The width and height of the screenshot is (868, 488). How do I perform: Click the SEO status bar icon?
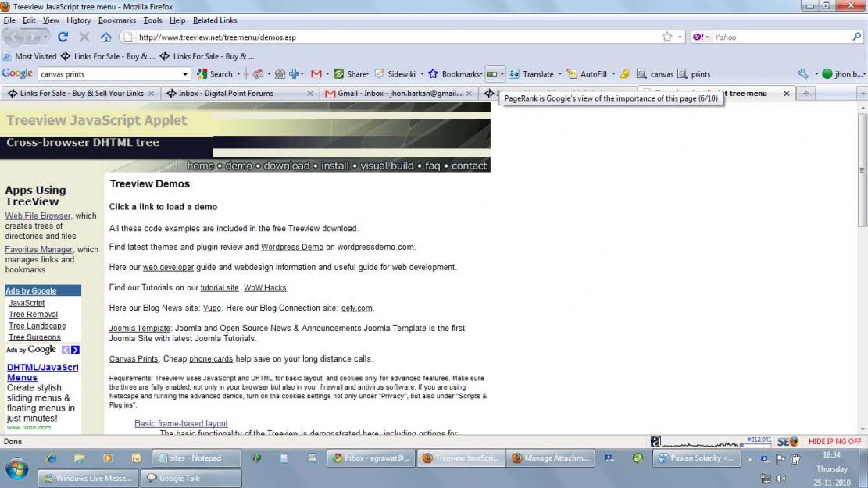click(788, 441)
